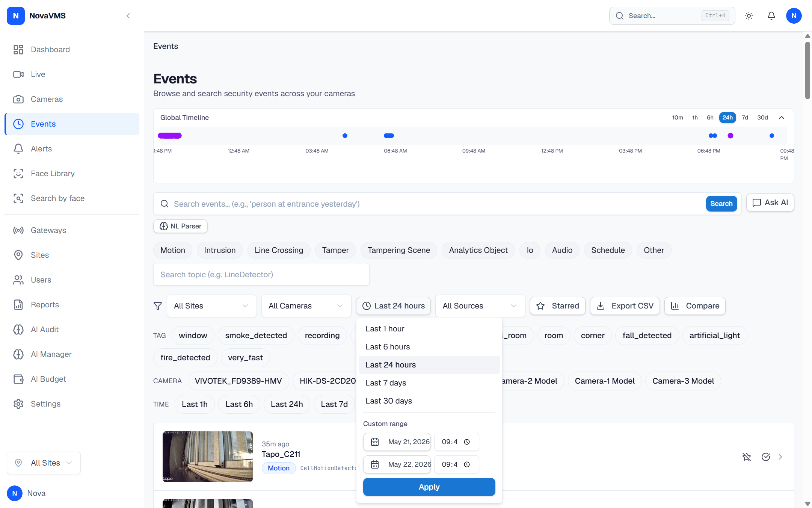Click the Search by face icon
The height and width of the screenshot is (508, 812).
[18, 198]
